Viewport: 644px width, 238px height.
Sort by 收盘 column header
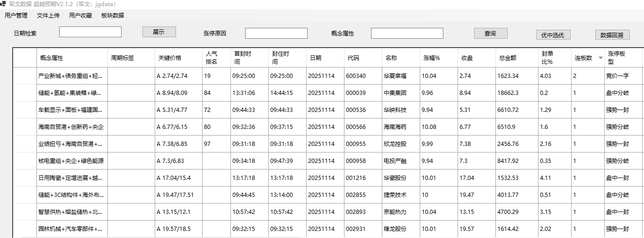(x=476, y=58)
